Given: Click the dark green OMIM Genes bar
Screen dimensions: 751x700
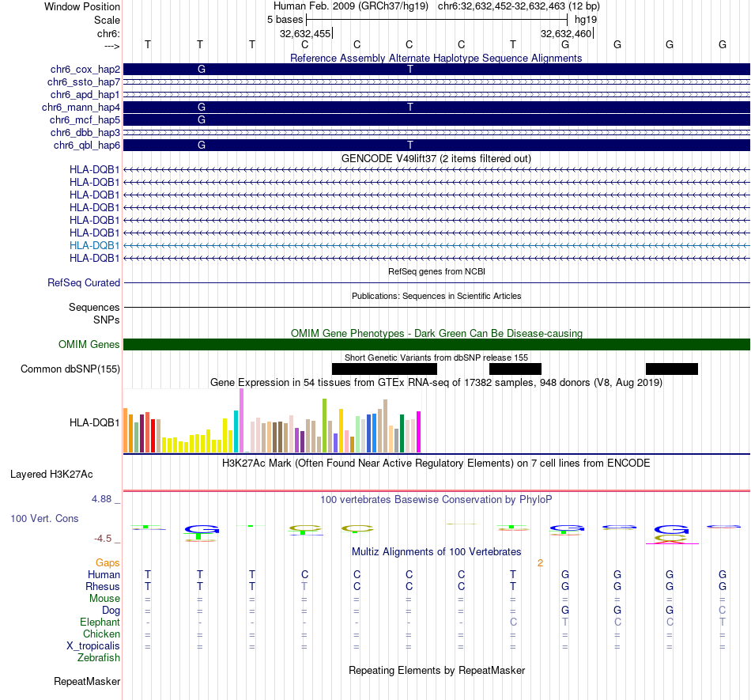Looking at the screenshot, I should click(436, 345).
